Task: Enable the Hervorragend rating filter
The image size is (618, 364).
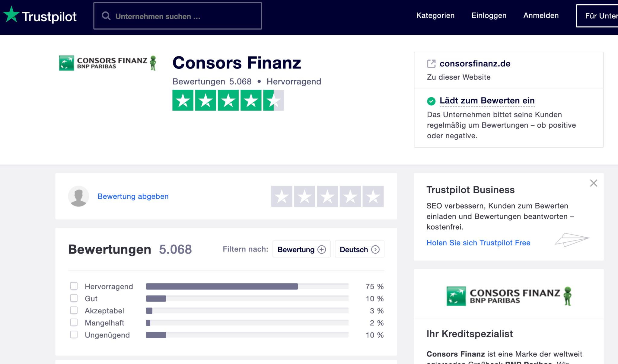Action: (74, 286)
